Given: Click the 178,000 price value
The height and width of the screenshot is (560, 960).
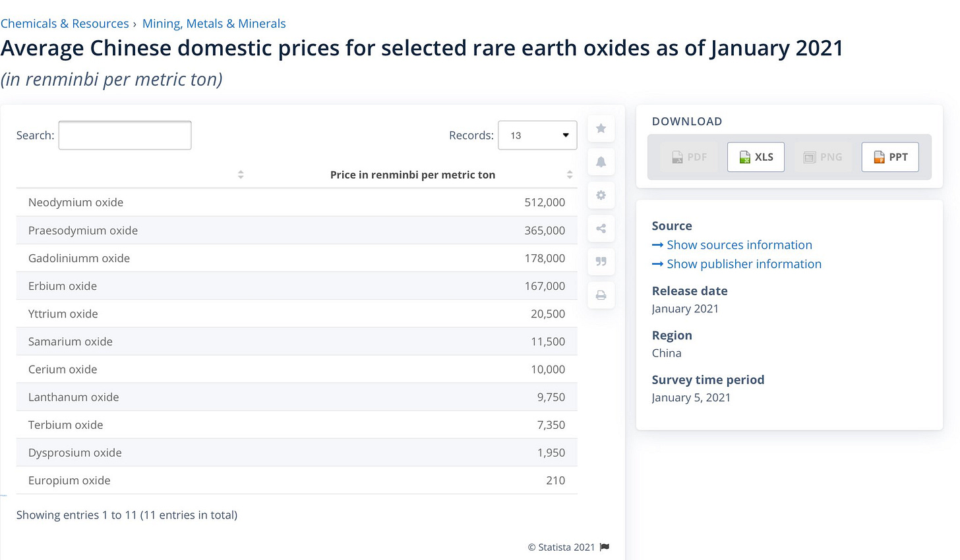Looking at the screenshot, I should pos(545,258).
